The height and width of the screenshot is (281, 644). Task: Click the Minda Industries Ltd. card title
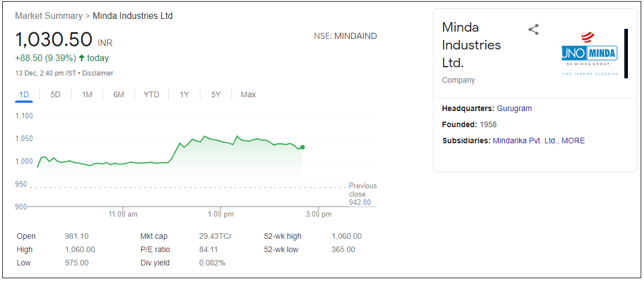coord(471,45)
